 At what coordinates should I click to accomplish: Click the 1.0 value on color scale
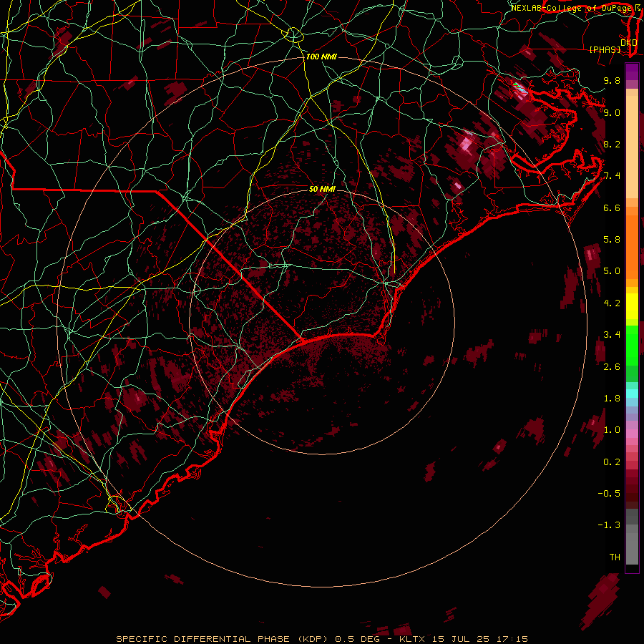click(612, 430)
